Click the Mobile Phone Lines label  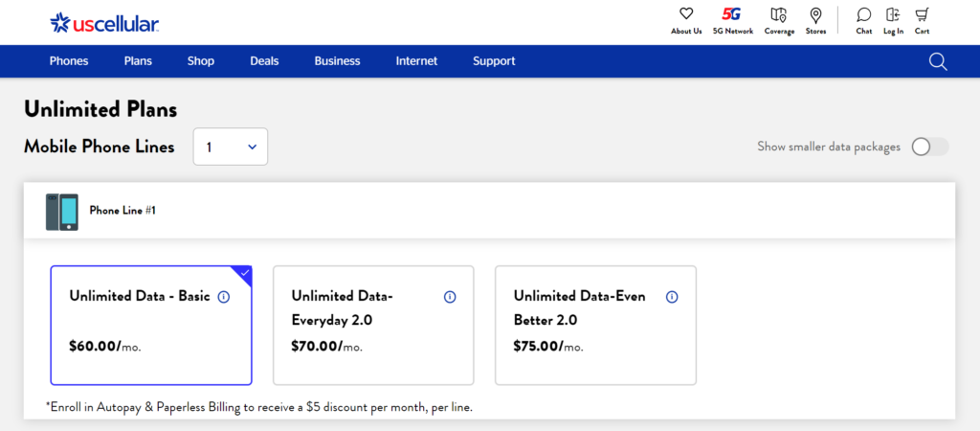[x=100, y=147]
